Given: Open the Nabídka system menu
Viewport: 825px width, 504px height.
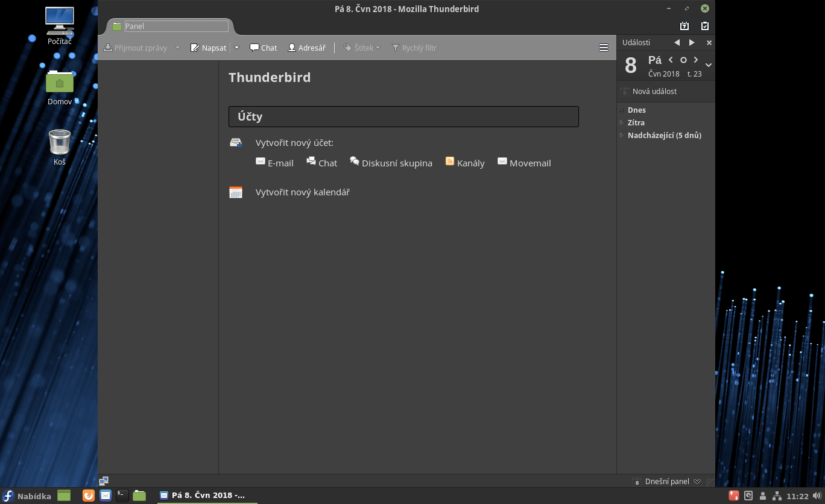Looking at the screenshot, I should coord(27,496).
